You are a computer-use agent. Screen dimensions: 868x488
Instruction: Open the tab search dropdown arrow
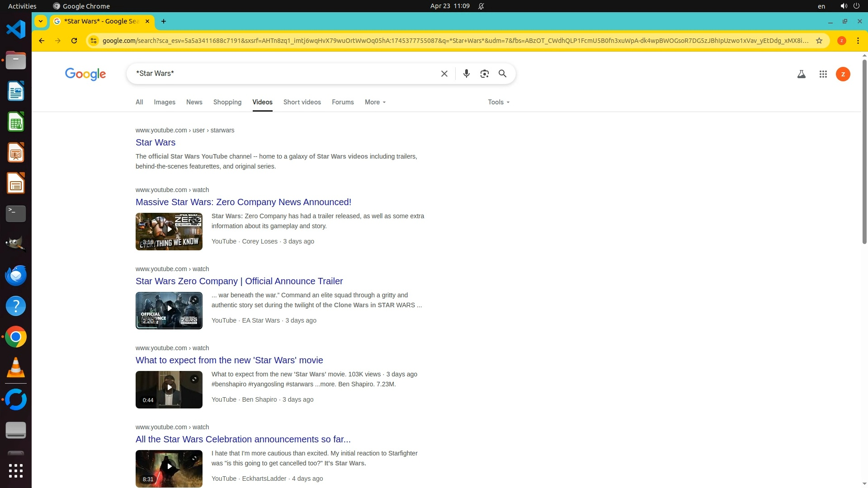click(41, 21)
